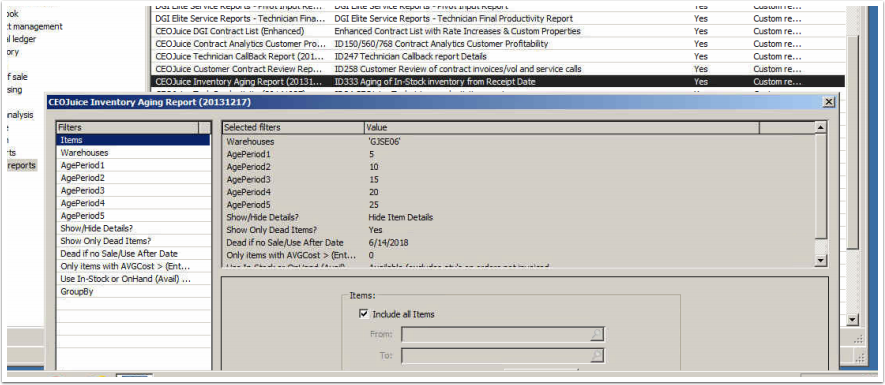Screen dimensions: 885x385
Task: Click the 6/14/2018 date value
Action: click(388, 243)
